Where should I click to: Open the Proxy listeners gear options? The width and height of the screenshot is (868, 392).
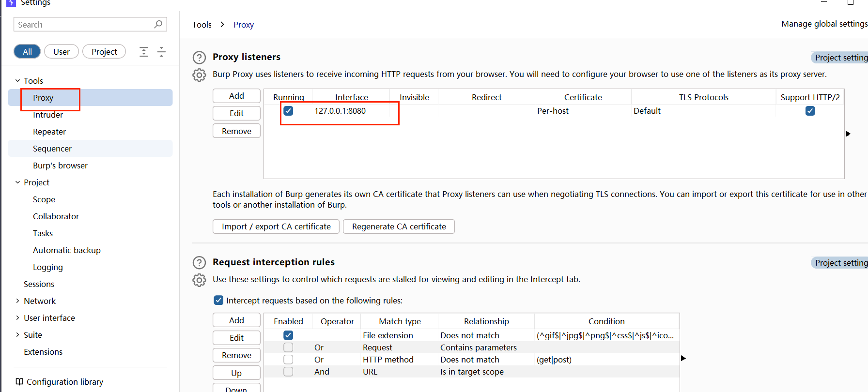pos(199,75)
